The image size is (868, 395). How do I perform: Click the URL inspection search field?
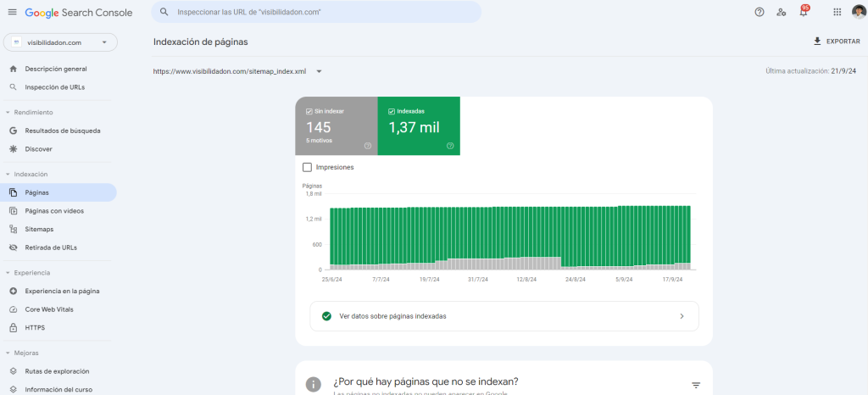322,13
